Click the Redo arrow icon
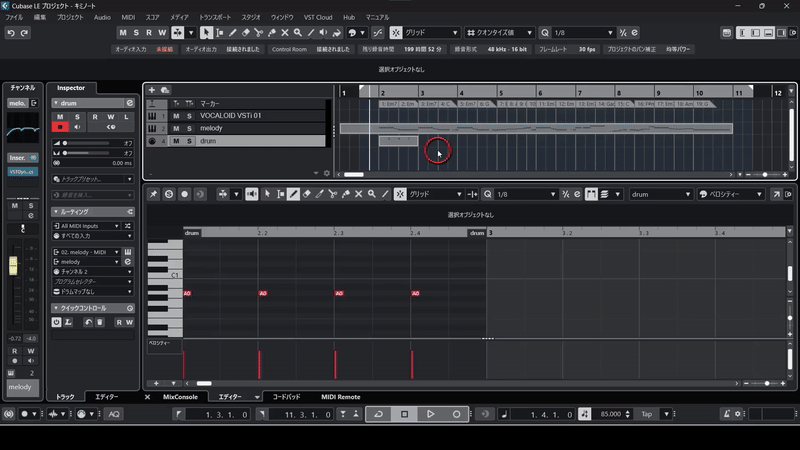The width and height of the screenshot is (800, 450). tap(24, 33)
